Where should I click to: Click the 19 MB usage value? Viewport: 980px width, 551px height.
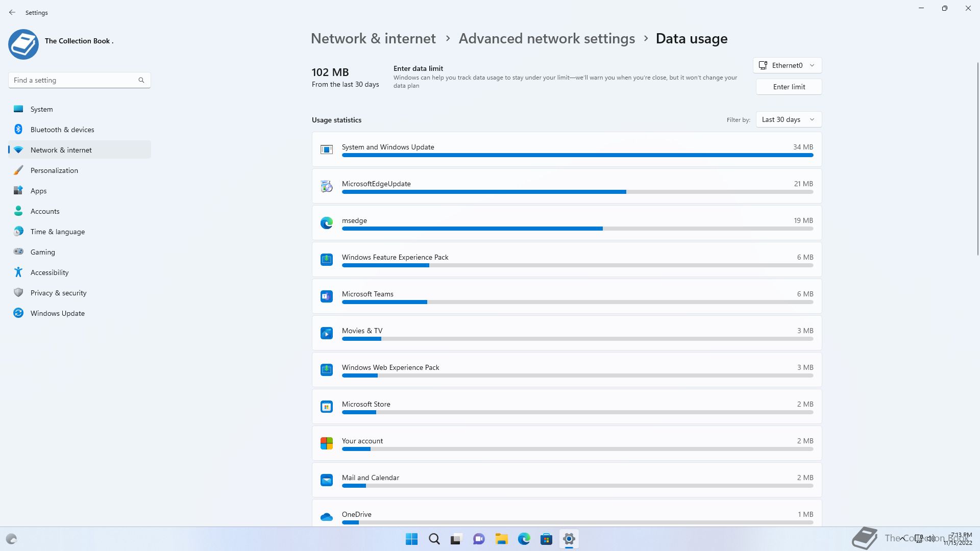coord(803,220)
